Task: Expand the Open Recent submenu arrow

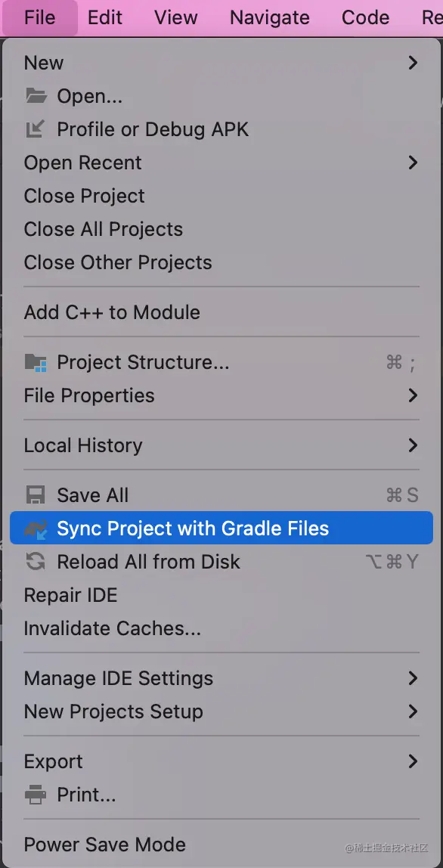Action: (x=413, y=163)
